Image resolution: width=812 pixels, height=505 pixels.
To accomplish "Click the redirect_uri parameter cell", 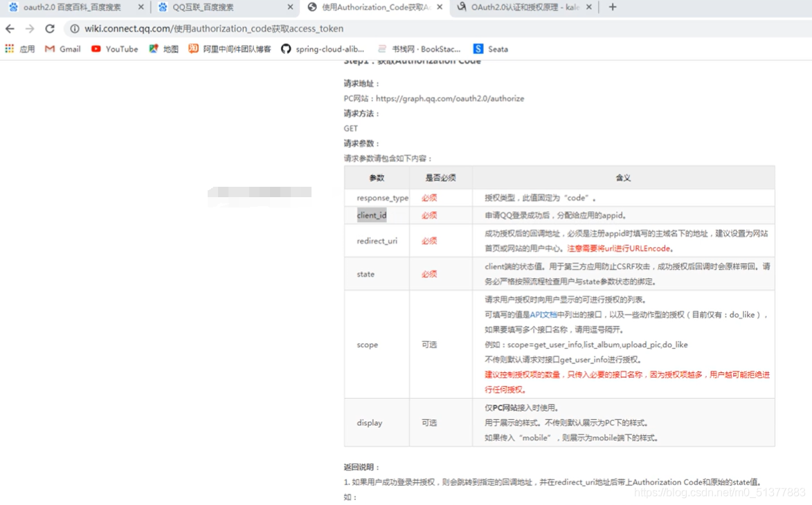I will pyautogui.click(x=377, y=241).
